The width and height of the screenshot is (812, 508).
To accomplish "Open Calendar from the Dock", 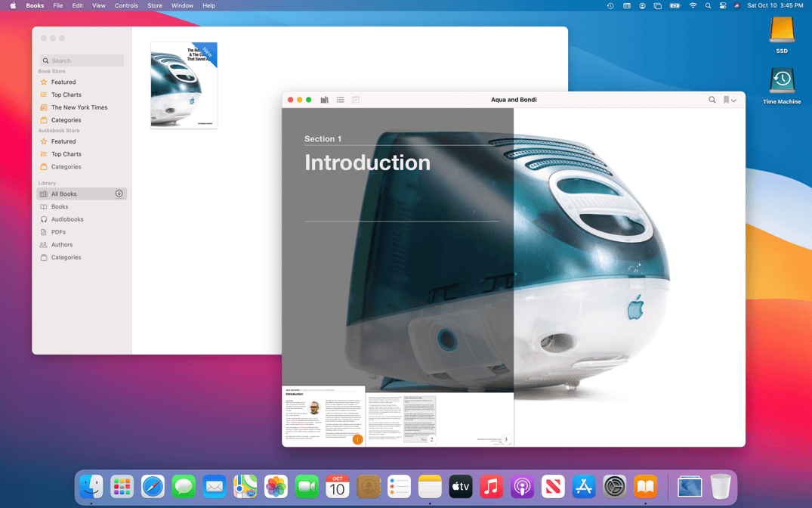I will pos(338,487).
